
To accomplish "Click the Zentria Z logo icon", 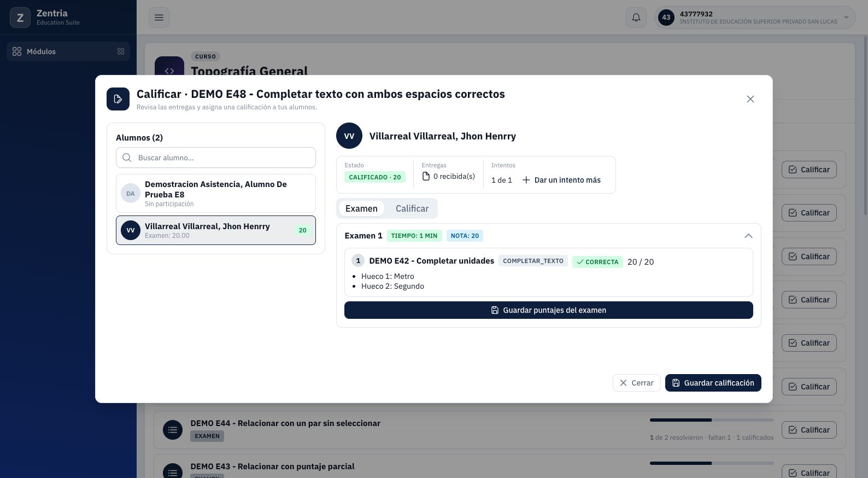I will (x=20, y=18).
